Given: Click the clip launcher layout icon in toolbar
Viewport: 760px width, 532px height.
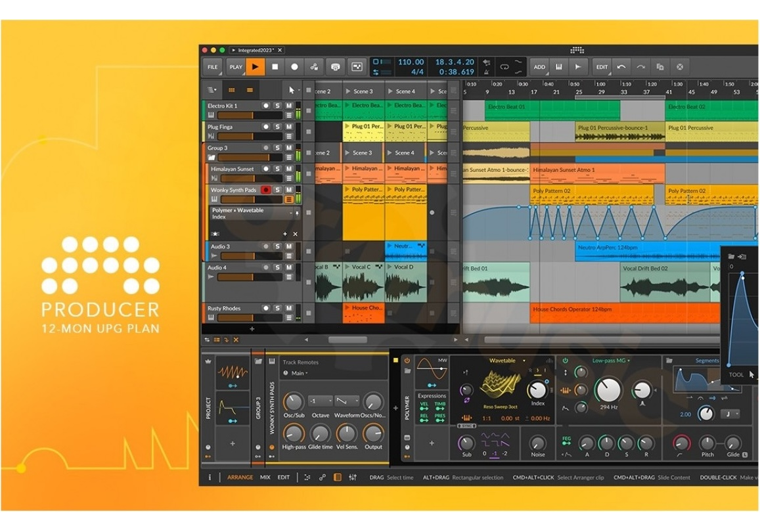Looking at the screenshot, I should click(x=356, y=67).
